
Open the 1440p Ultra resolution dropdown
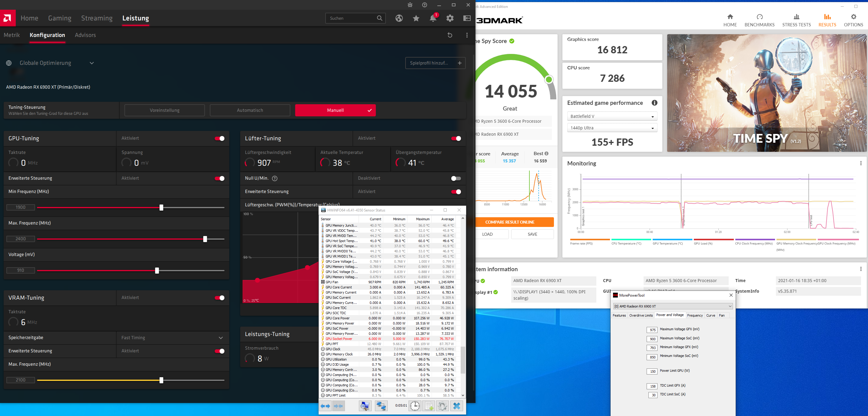(x=612, y=128)
